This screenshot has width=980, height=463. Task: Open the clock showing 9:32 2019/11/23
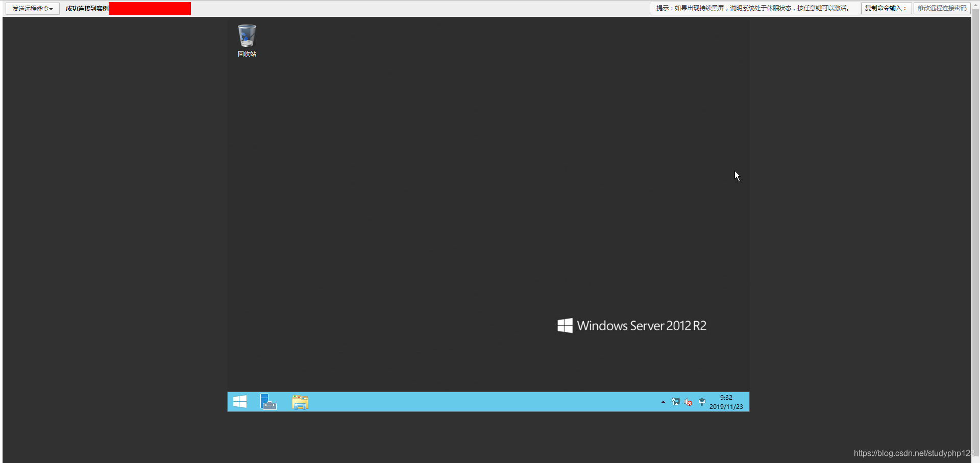726,402
